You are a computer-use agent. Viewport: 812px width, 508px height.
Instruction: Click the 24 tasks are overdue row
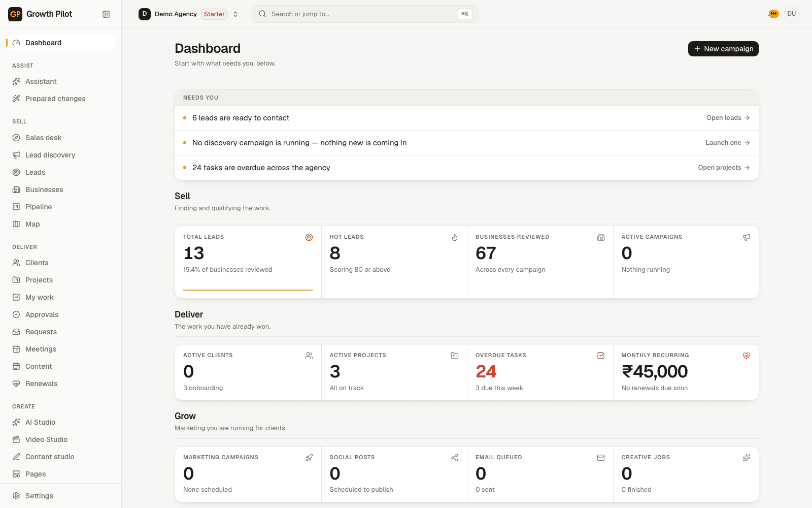pos(466,168)
